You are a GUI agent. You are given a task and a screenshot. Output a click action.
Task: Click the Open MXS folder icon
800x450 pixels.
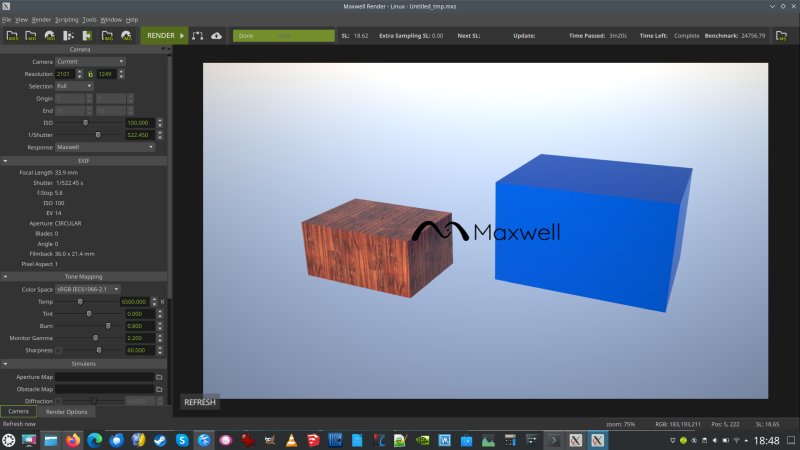tap(12, 35)
